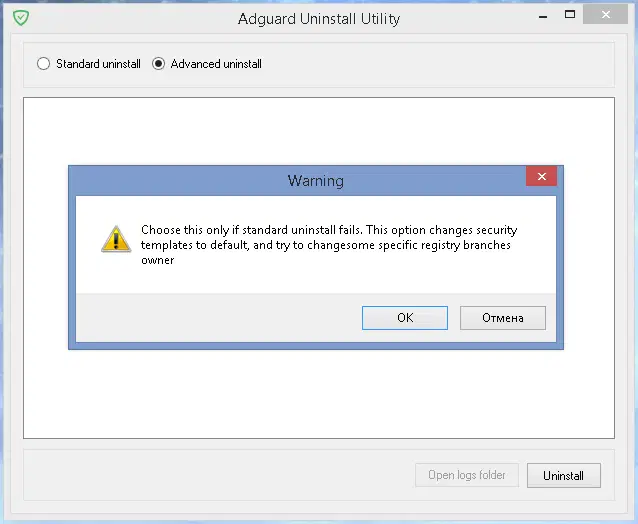Open logs folder button

tap(467, 475)
